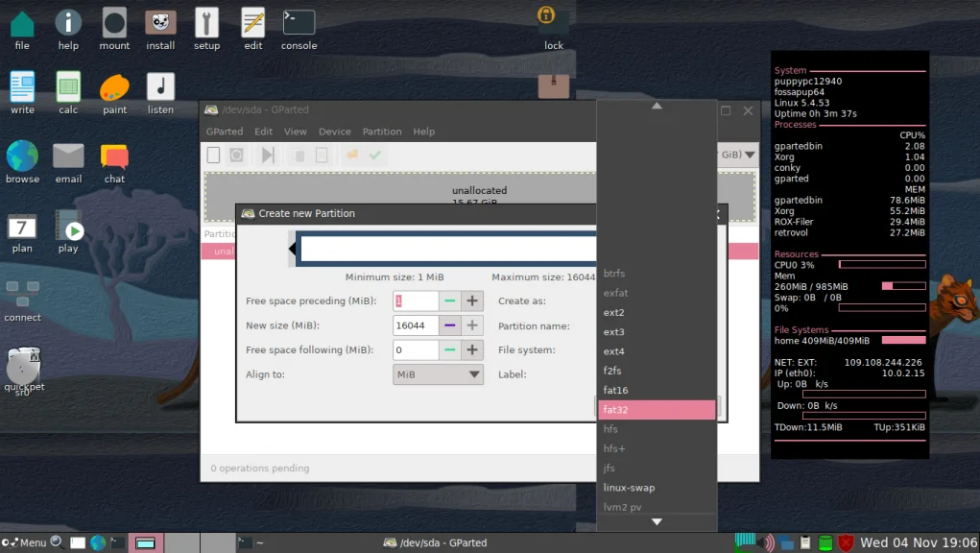Click the Free space preceding input field
The width and height of the screenshot is (980, 553).
(x=416, y=301)
